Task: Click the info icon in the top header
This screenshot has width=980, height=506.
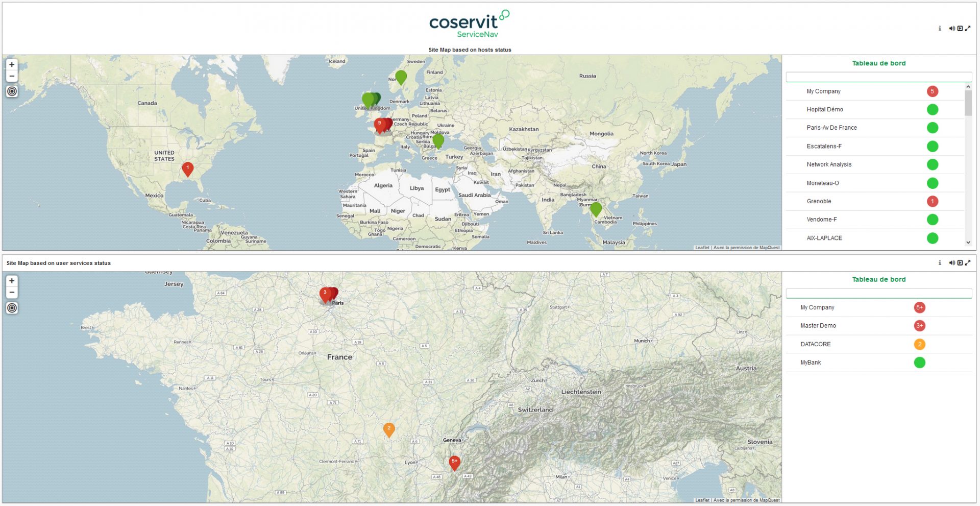Action: pyautogui.click(x=940, y=29)
